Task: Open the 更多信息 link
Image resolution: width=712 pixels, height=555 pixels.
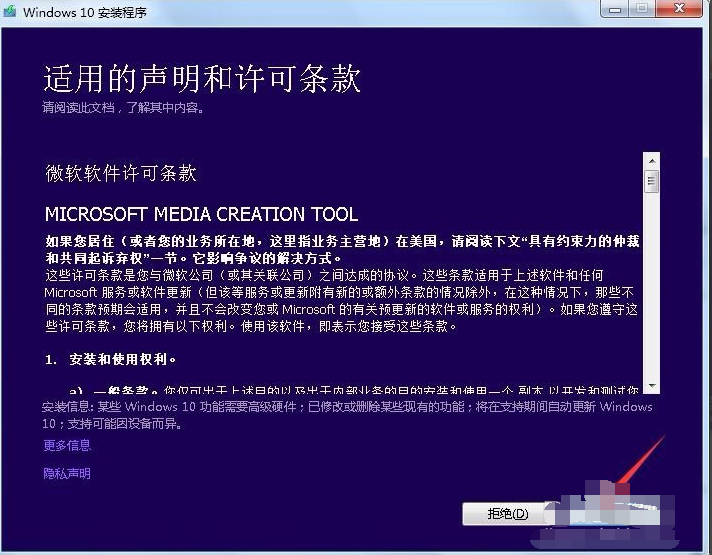Action: point(67,445)
